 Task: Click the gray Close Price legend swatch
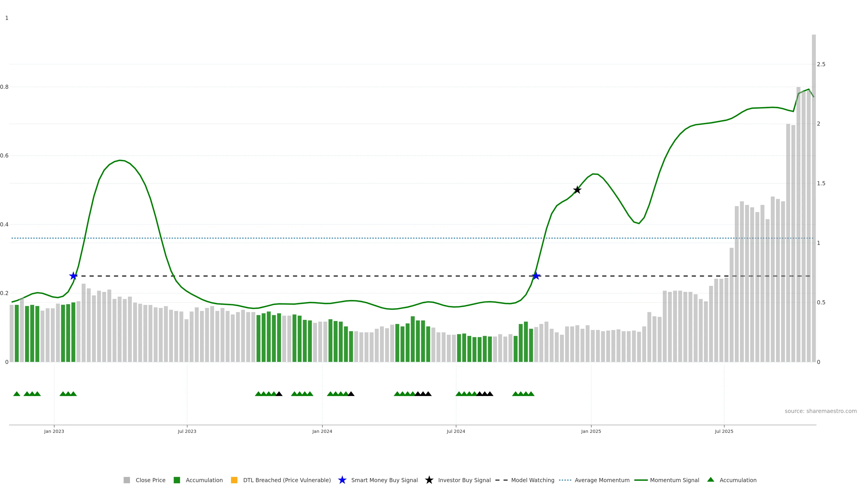pos(127,480)
